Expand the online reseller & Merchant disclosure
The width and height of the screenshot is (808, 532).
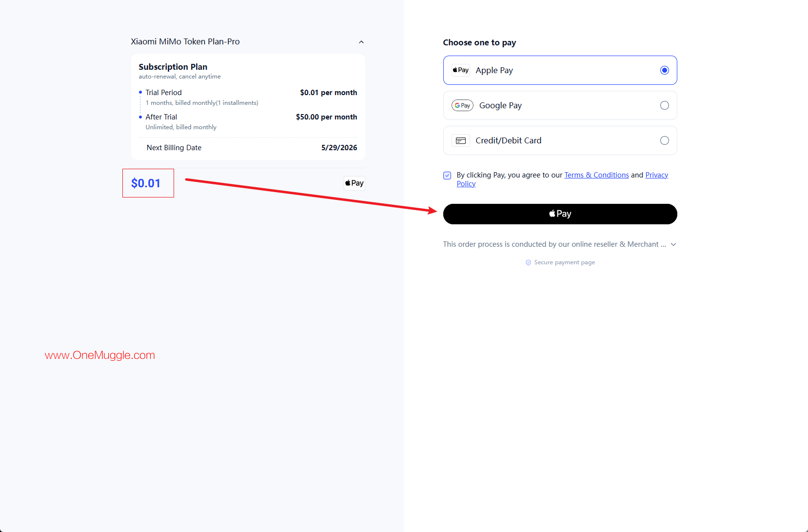(673, 244)
